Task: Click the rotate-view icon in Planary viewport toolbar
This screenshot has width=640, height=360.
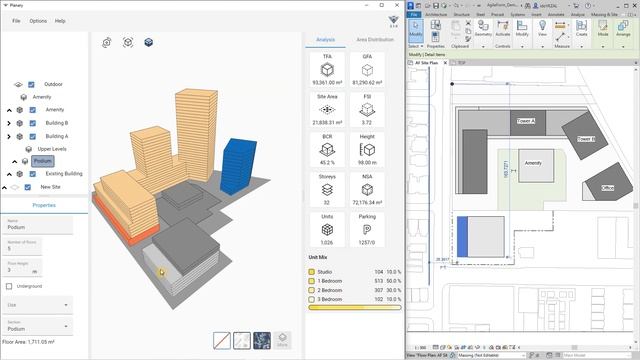Action: tap(107, 42)
